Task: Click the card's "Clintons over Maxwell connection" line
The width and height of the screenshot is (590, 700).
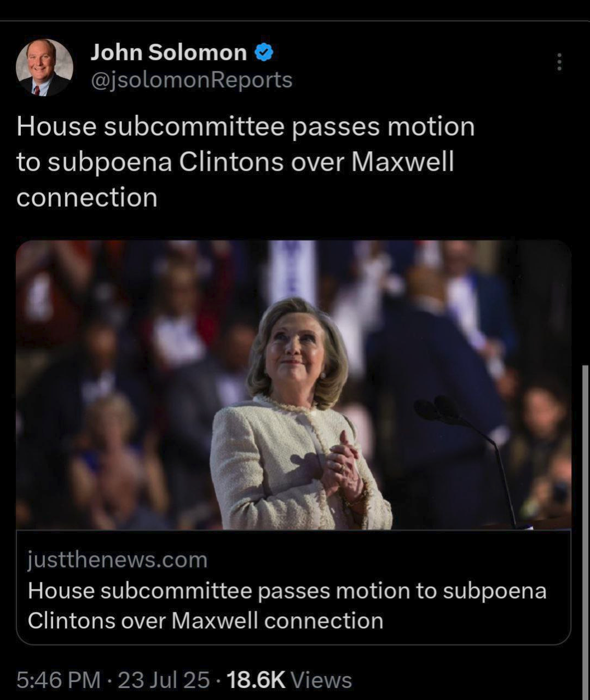Action: [x=205, y=621]
